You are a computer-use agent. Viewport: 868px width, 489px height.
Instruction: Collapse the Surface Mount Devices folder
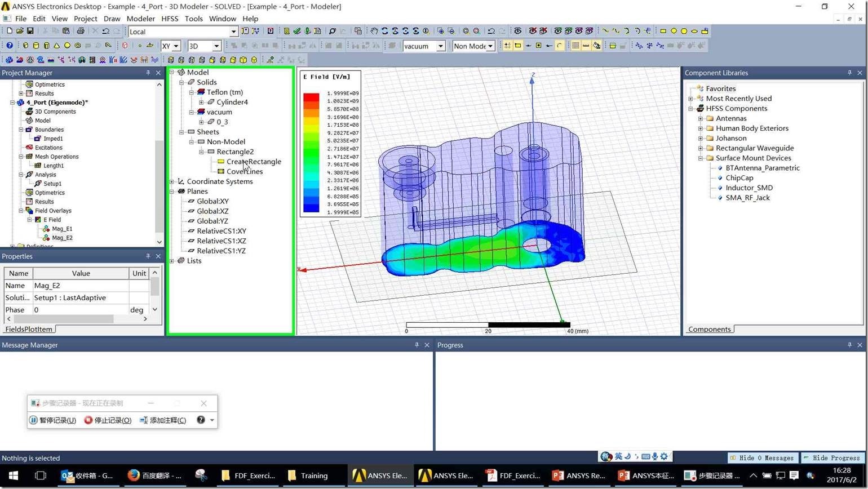tap(701, 158)
